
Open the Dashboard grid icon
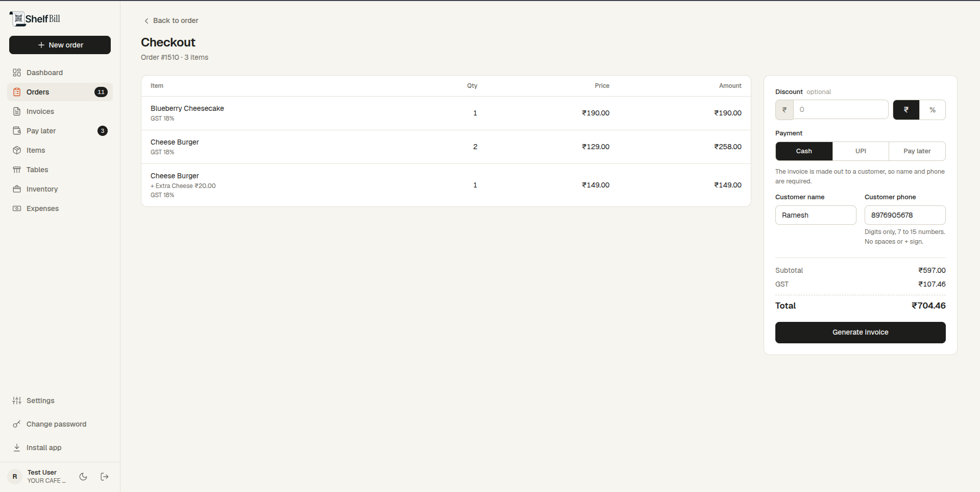click(x=17, y=73)
